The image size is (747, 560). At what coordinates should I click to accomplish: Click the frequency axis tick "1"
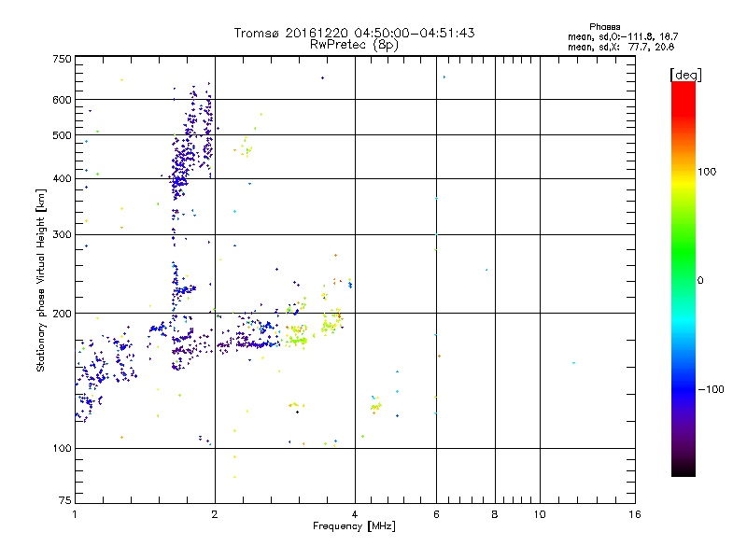[x=75, y=514]
